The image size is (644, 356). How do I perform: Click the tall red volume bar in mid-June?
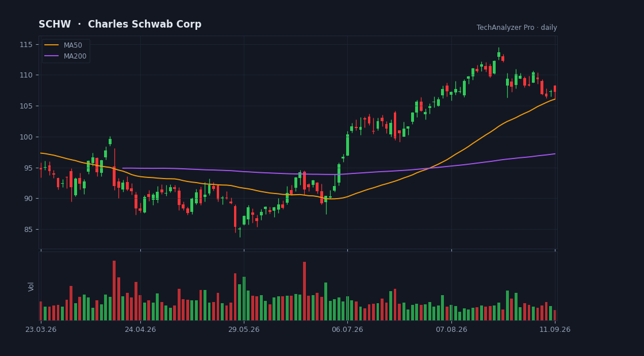304,291
